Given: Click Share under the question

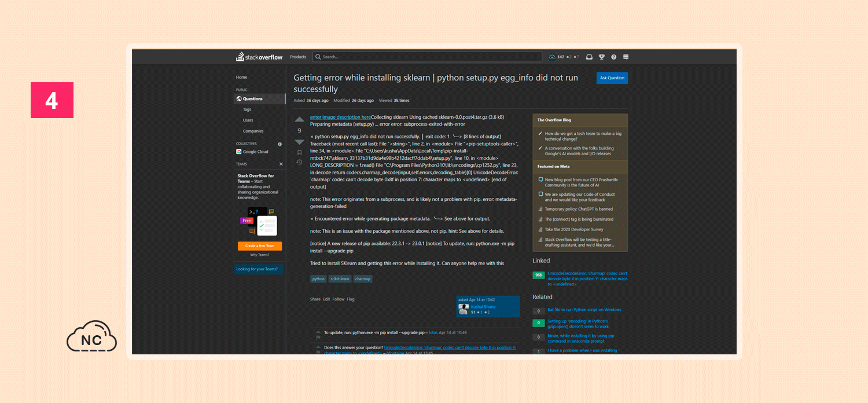Looking at the screenshot, I should [315, 299].
